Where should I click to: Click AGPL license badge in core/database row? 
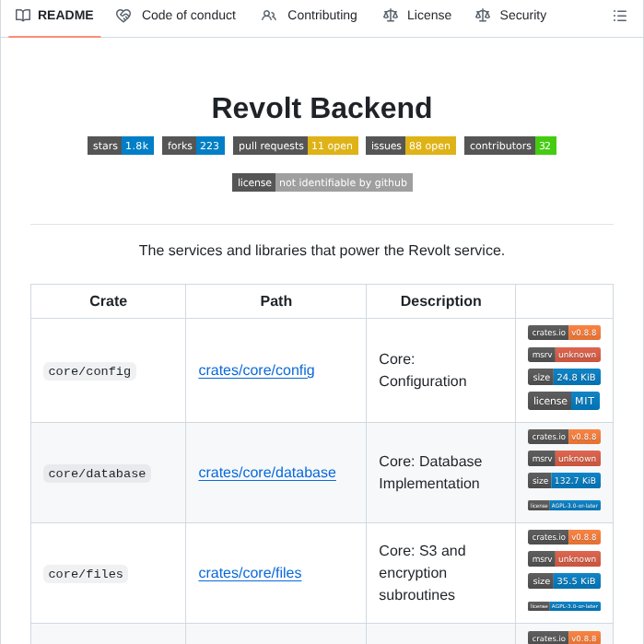565,506
